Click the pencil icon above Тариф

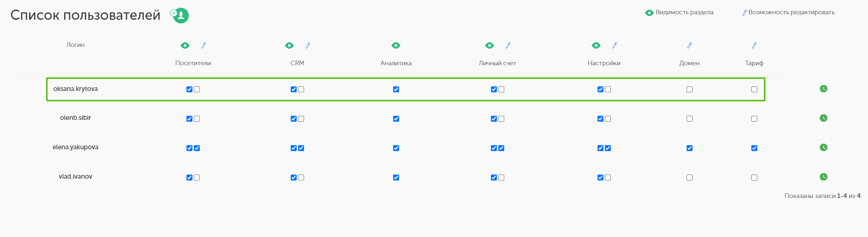pos(754,45)
